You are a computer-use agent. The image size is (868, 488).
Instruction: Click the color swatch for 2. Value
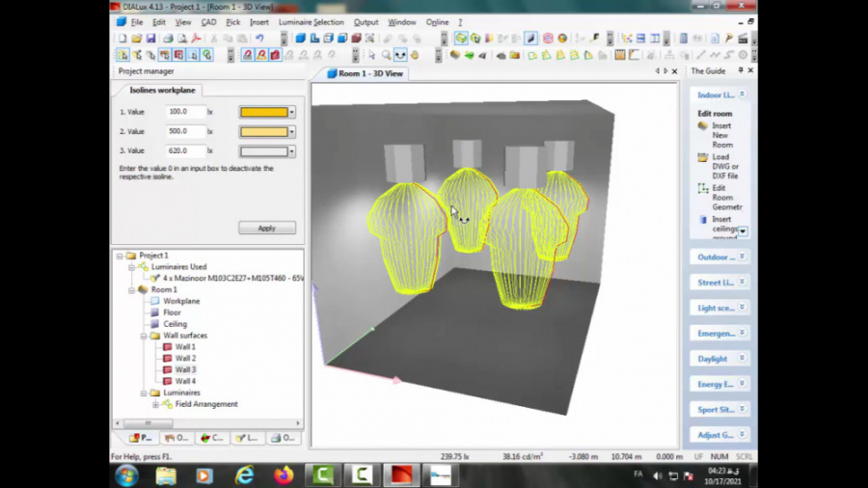[263, 131]
